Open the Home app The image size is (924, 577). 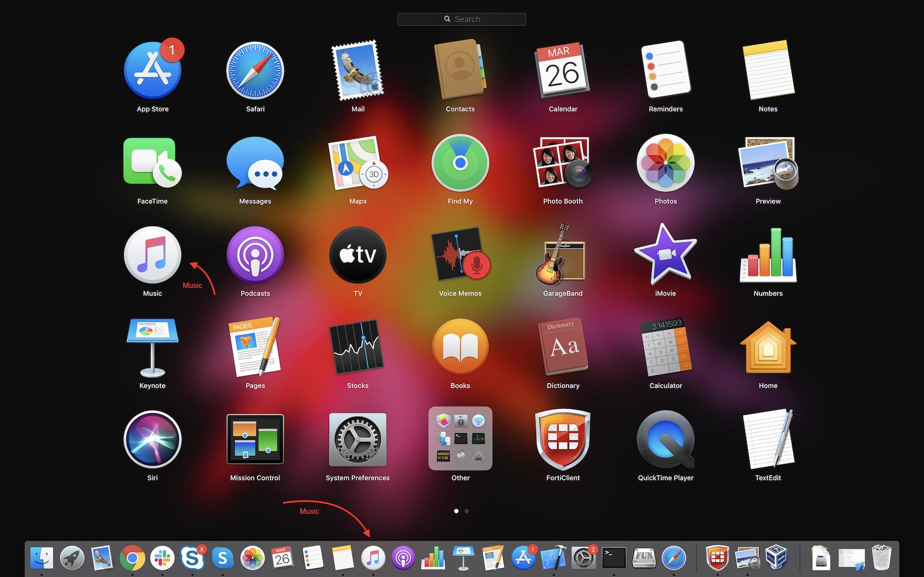768,347
